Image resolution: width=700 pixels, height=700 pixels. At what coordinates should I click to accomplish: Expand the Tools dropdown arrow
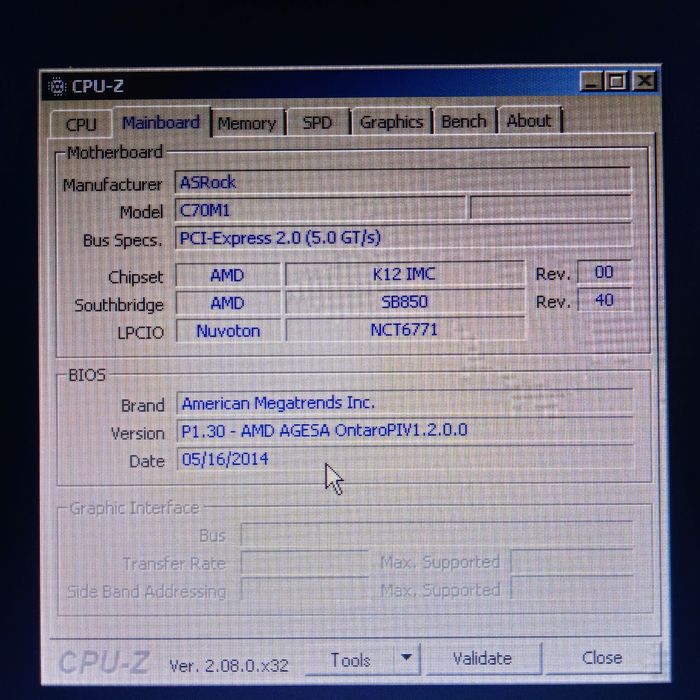click(406, 658)
